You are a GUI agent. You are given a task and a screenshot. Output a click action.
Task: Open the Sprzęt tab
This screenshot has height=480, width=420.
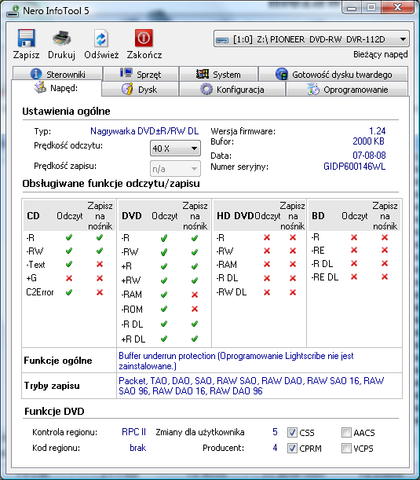pos(141,74)
